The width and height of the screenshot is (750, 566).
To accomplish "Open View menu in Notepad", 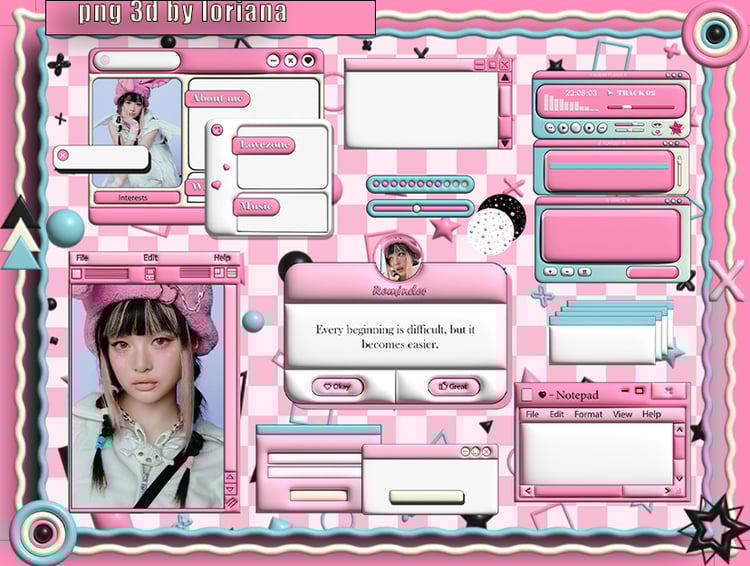I will click(x=622, y=414).
